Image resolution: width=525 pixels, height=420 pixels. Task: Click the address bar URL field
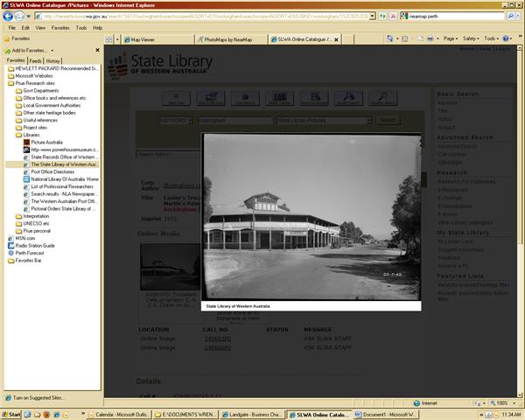pos(205,16)
